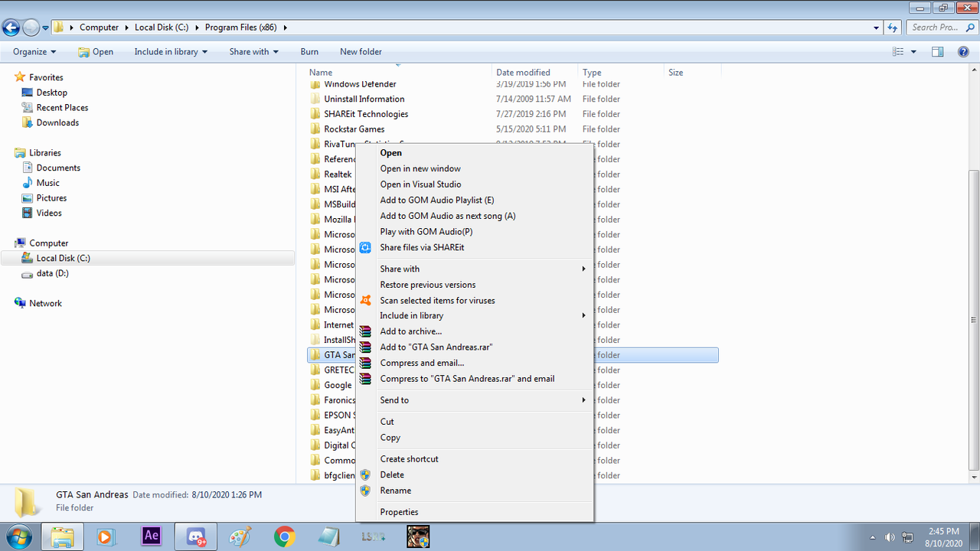This screenshot has width=980, height=551.
Task: Click the Share files via SHAREit icon
Action: tap(365, 247)
